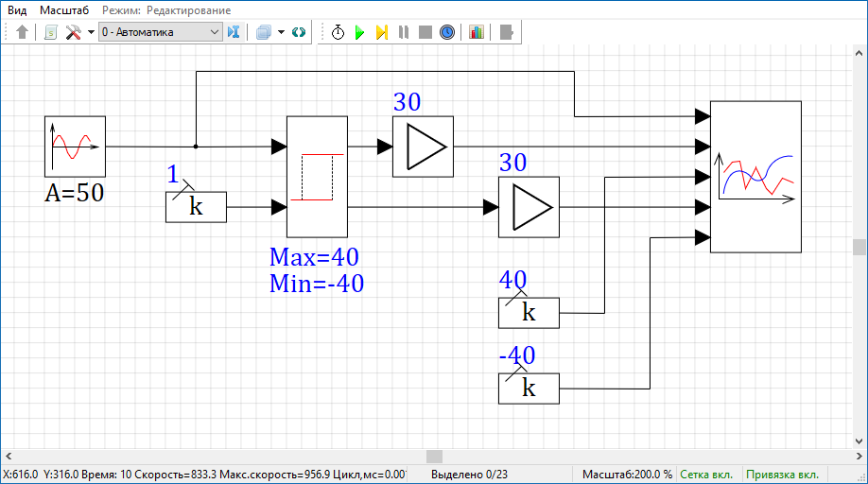
Task: Expand the arrow beside the windows icon
Action: click(x=281, y=32)
